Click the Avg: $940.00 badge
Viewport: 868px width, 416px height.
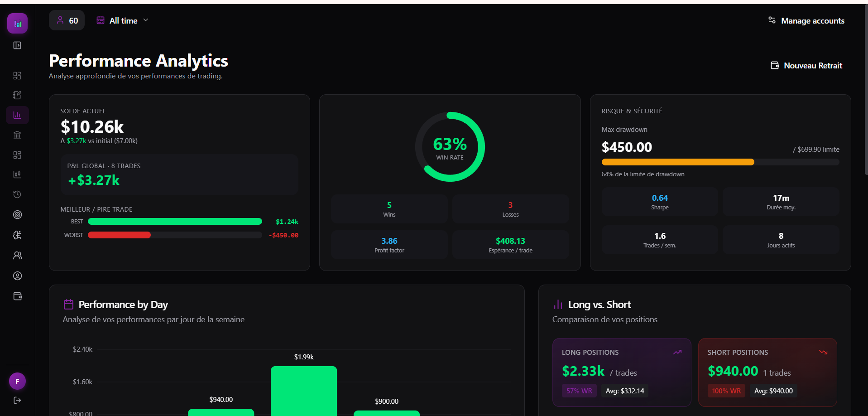click(773, 391)
